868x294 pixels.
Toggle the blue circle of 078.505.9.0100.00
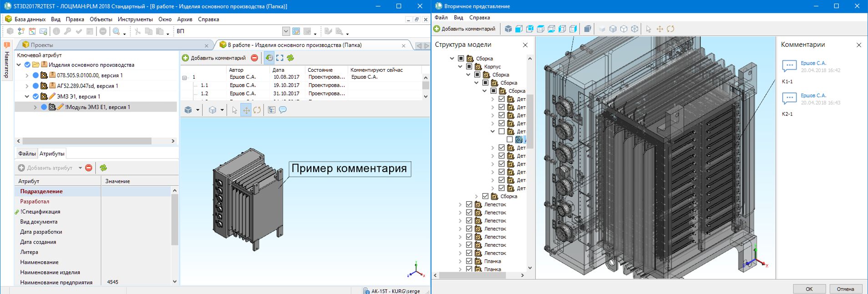[36, 75]
